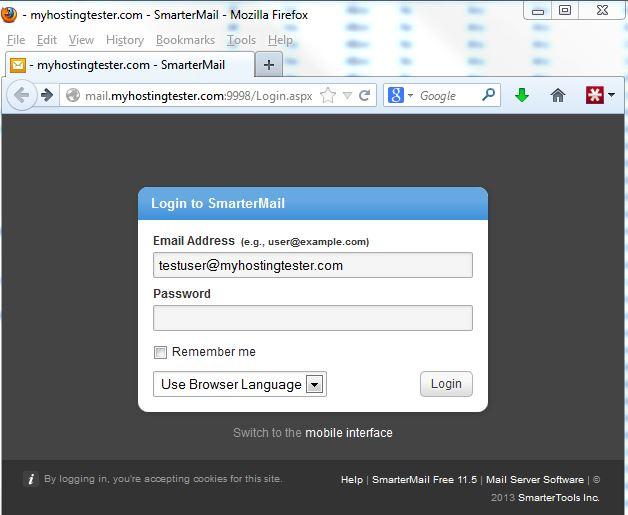Click the Password input field
The height and width of the screenshot is (515, 628).
pyautogui.click(x=313, y=318)
